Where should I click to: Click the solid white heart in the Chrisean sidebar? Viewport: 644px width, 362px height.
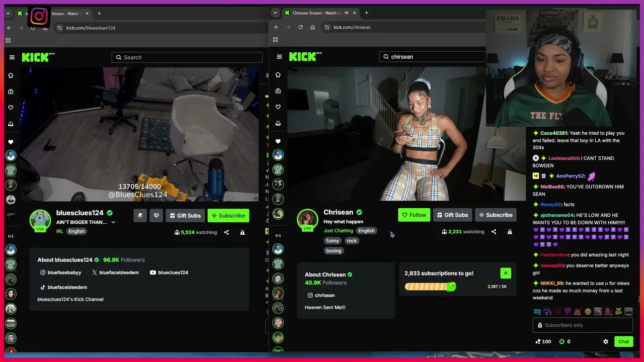tap(278, 141)
